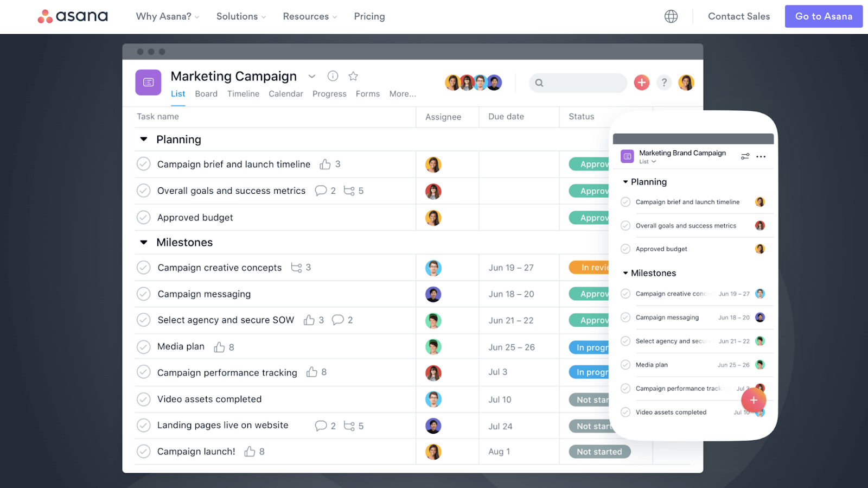Switch to the Timeline tab
Screen dimensions: 868x488
[x=243, y=94]
